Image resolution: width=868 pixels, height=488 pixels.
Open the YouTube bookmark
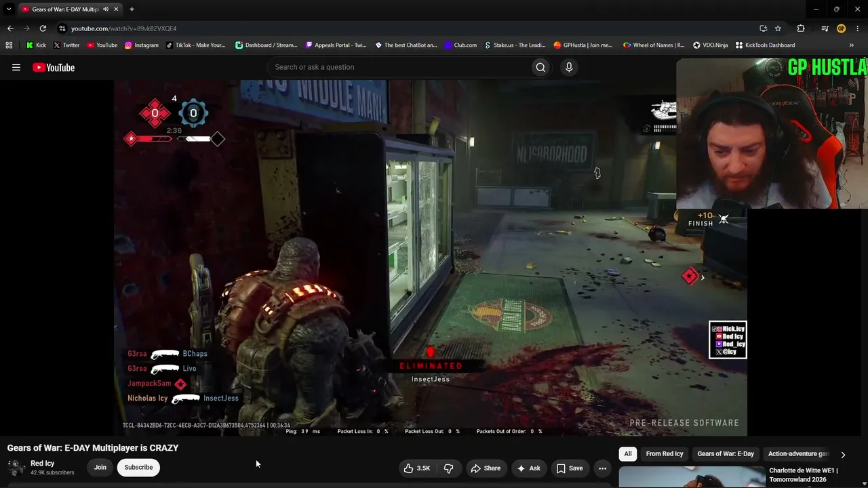[102, 45]
